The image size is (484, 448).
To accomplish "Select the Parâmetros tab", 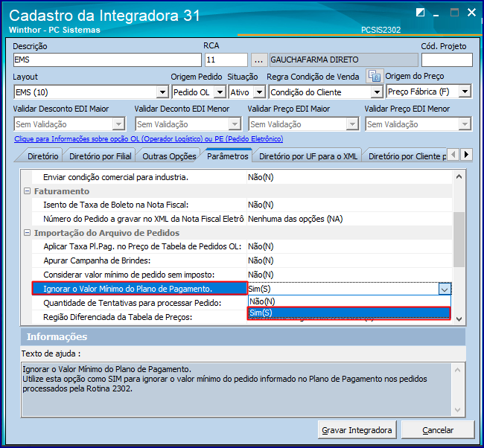I will tap(228, 156).
